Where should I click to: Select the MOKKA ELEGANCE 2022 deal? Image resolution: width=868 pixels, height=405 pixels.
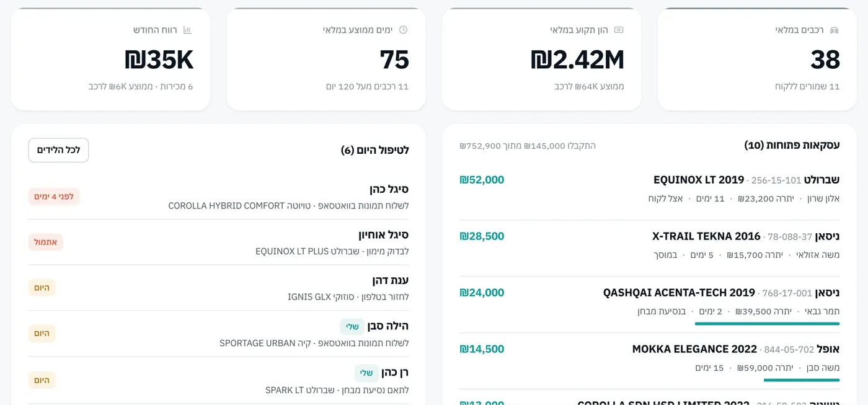649,358
